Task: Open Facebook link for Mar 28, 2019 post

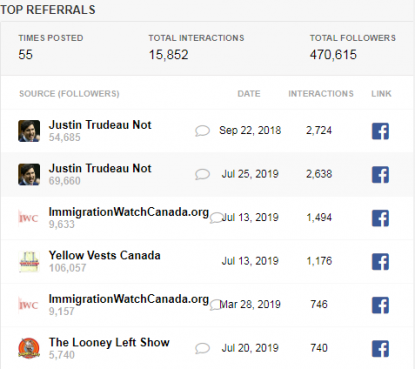Action: click(x=380, y=305)
